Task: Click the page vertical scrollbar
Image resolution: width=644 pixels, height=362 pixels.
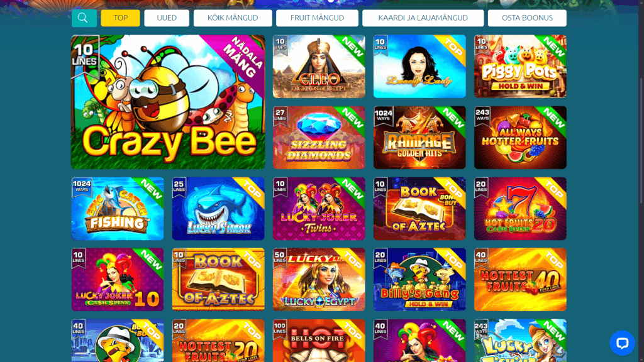Action: click(641, 140)
